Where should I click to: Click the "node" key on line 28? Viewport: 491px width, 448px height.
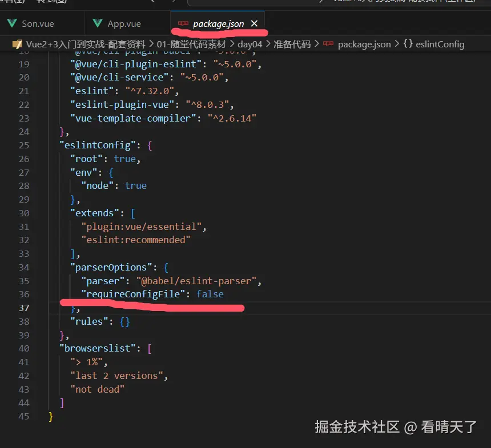98,185
